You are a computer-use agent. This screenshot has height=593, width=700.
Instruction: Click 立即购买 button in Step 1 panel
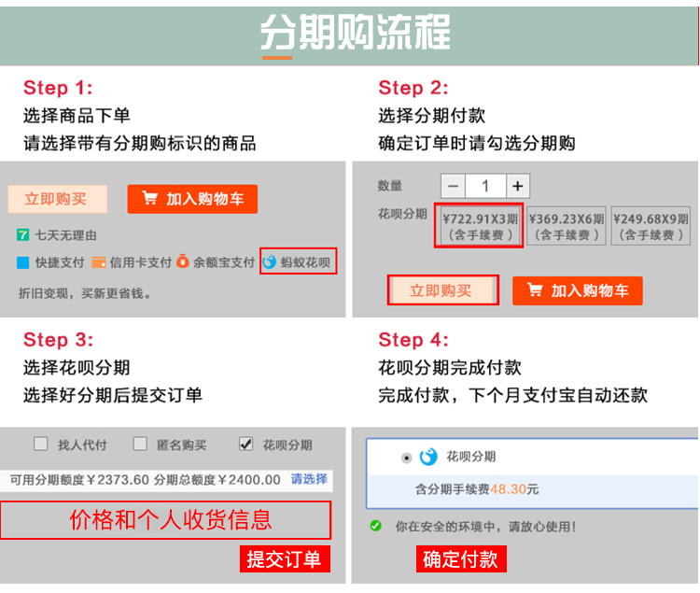pos(57,199)
